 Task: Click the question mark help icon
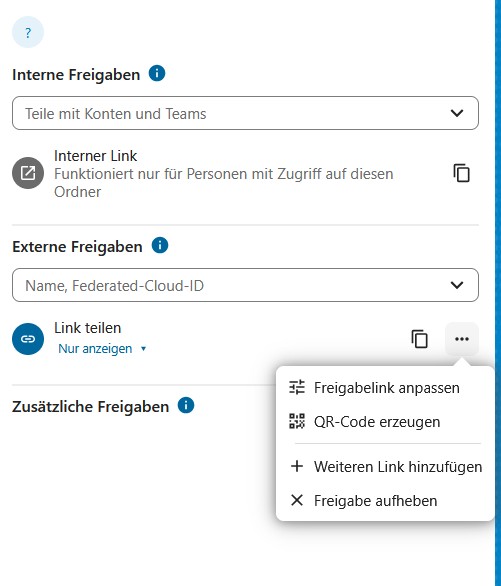coord(28,32)
